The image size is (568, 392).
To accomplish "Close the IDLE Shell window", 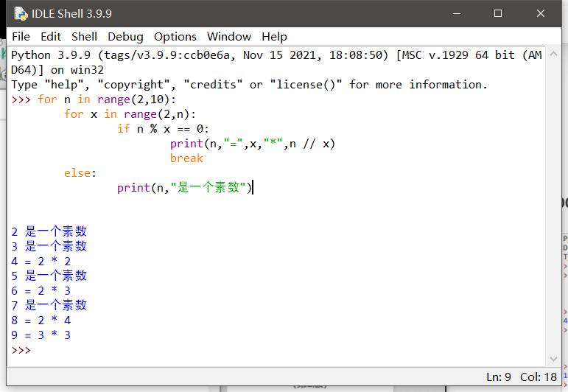I will pos(541,13).
